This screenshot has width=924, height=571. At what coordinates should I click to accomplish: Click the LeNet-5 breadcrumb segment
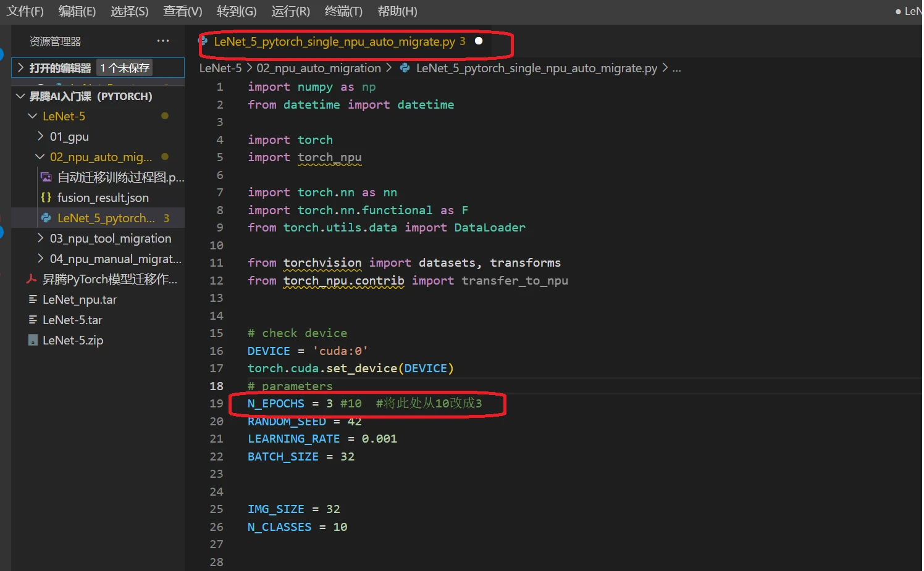(220, 68)
